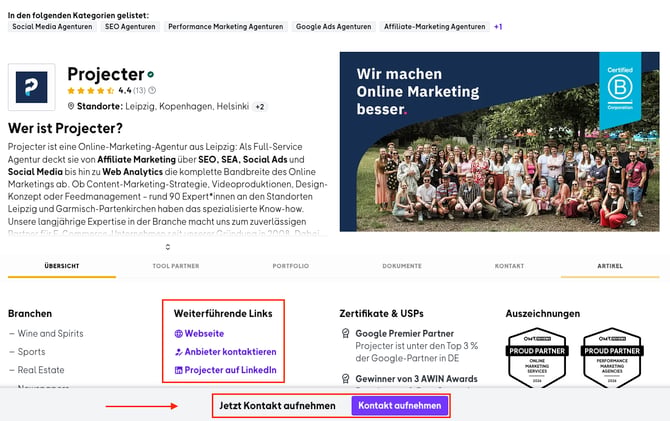Click the rating info clock icon

click(152, 90)
